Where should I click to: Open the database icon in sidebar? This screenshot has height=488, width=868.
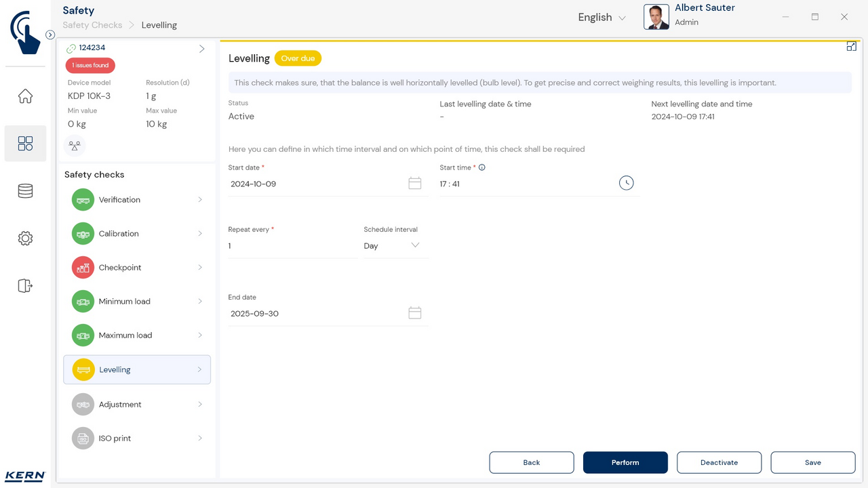pos(25,191)
